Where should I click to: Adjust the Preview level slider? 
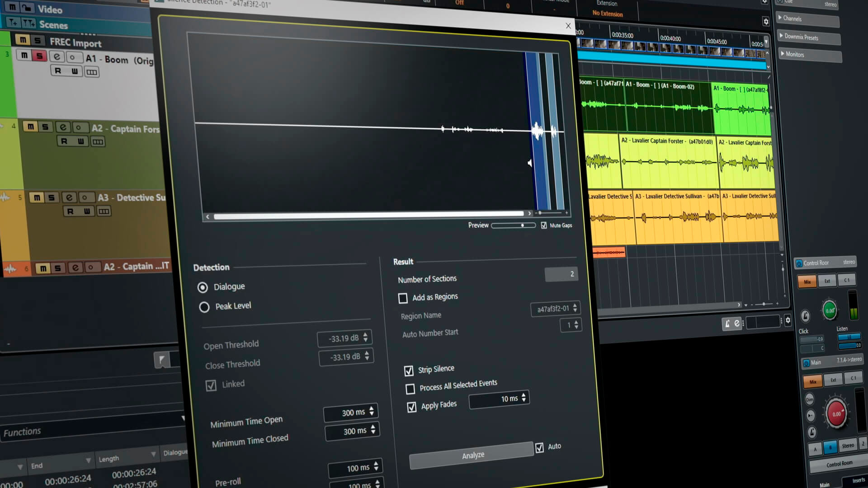point(523,225)
